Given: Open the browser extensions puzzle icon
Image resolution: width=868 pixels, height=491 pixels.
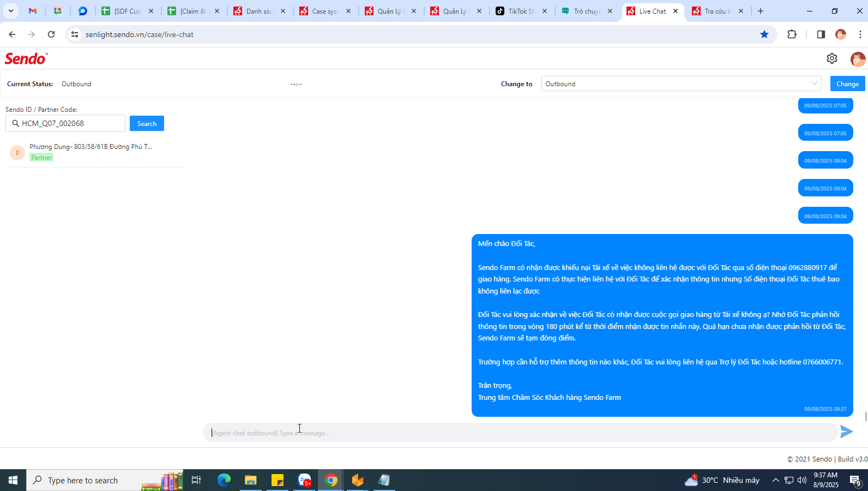Looking at the screenshot, I should click(792, 34).
